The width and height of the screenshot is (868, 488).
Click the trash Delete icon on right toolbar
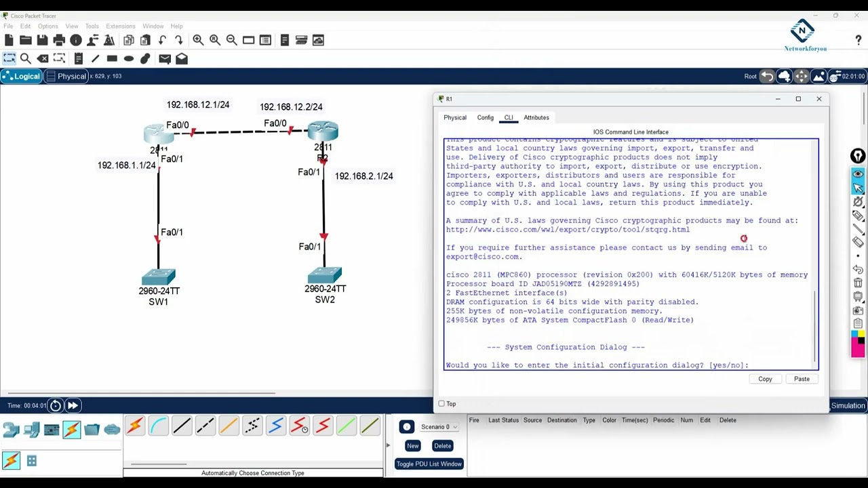(x=858, y=283)
